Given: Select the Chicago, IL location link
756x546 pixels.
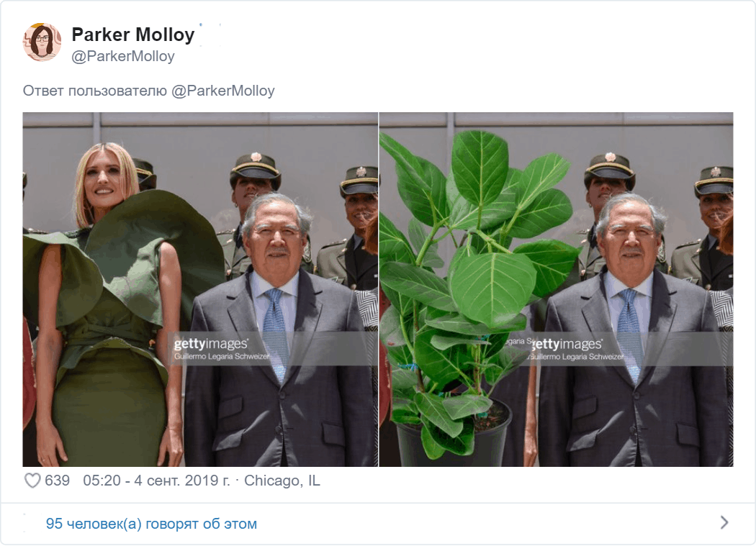Looking at the screenshot, I should click(282, 481).
